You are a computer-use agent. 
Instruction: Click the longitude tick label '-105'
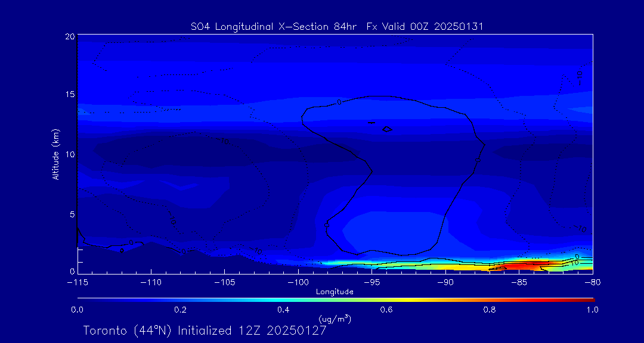(225, 283)
